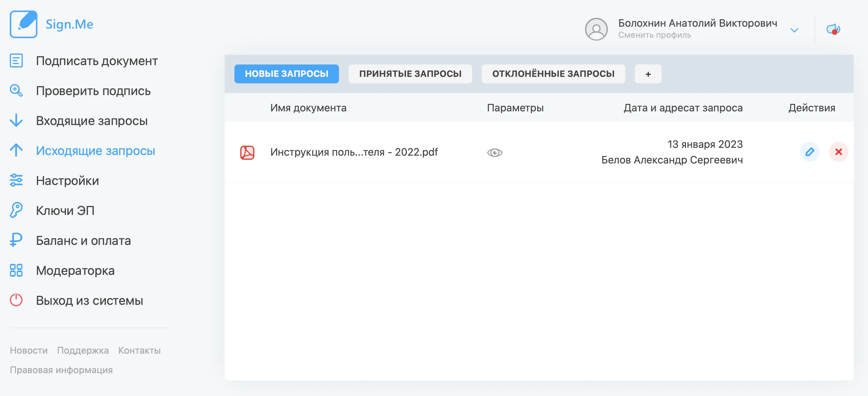Open Инструкция поль...теля - 2022.pdf document
The width and height of the screenshot is (868, 396).
coord(354,152)
